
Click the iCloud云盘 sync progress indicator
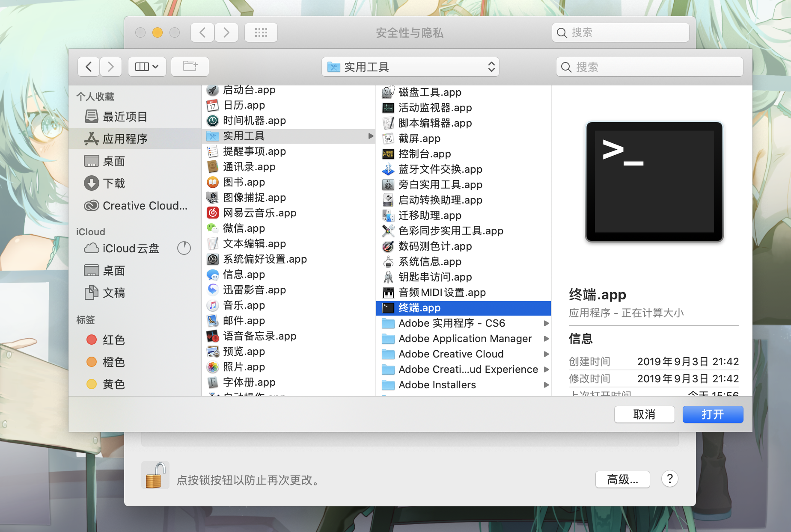pos(184,248)
